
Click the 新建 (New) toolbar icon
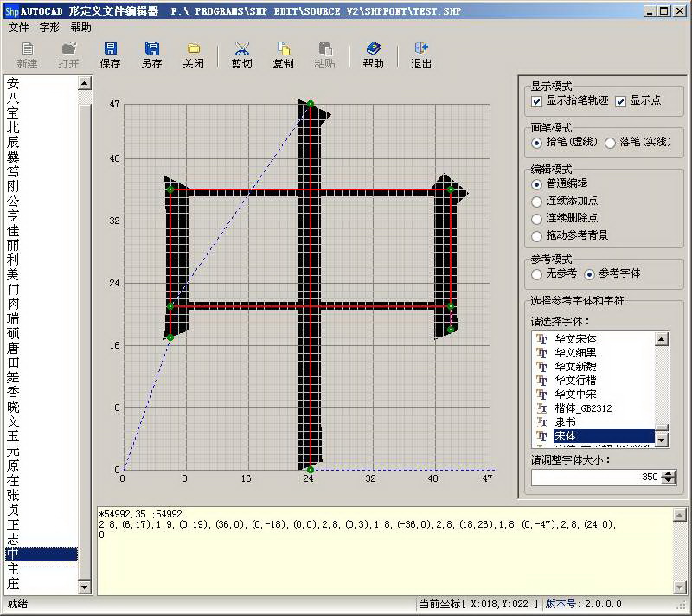tap(28, 49)
